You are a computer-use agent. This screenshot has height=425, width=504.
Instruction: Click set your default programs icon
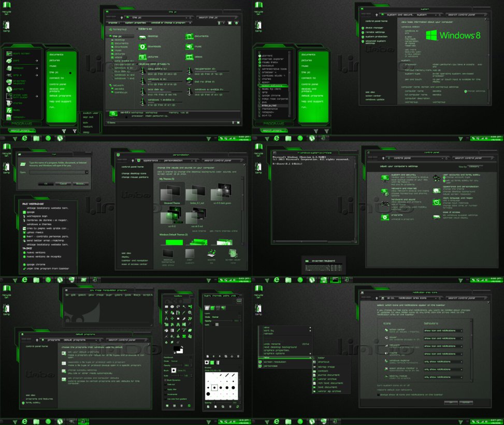pos(64,354)
